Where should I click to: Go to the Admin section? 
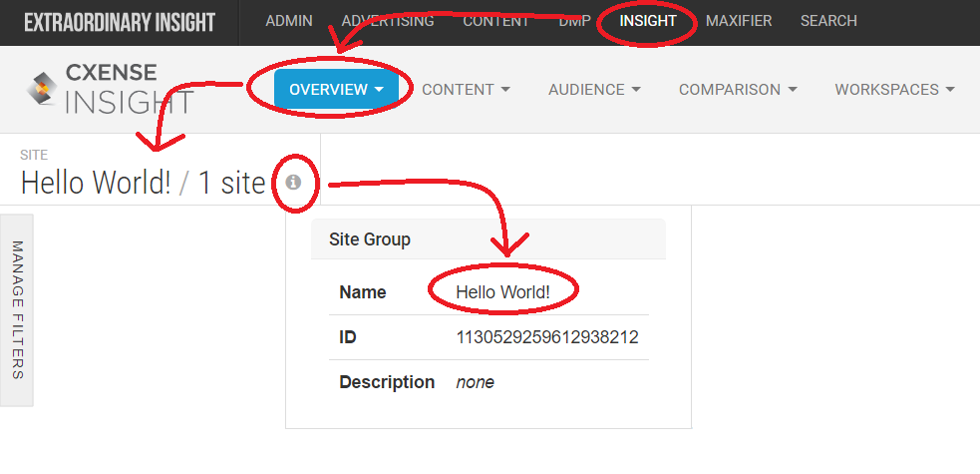click(289, 21)
